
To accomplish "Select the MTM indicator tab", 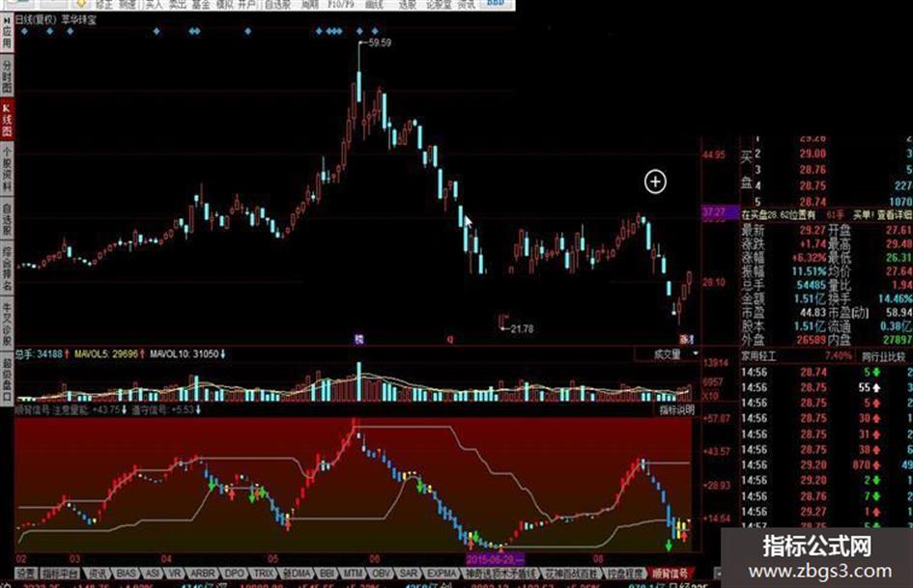I will [353, 574].
